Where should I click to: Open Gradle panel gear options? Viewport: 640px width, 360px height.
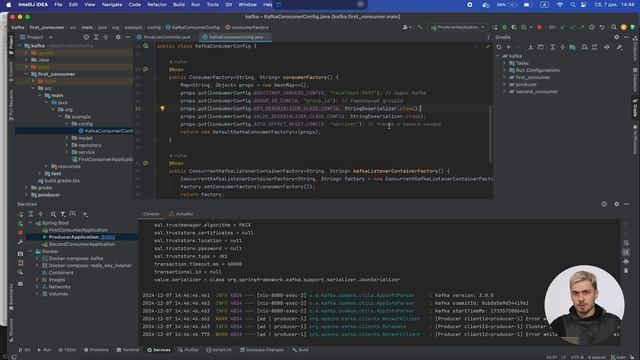[616, 37]
